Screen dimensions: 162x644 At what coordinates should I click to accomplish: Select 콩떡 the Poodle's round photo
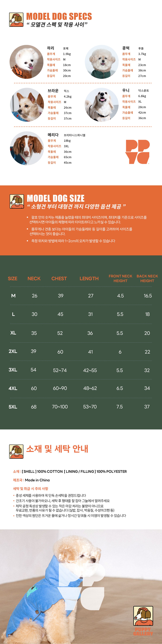pos(102,62)
